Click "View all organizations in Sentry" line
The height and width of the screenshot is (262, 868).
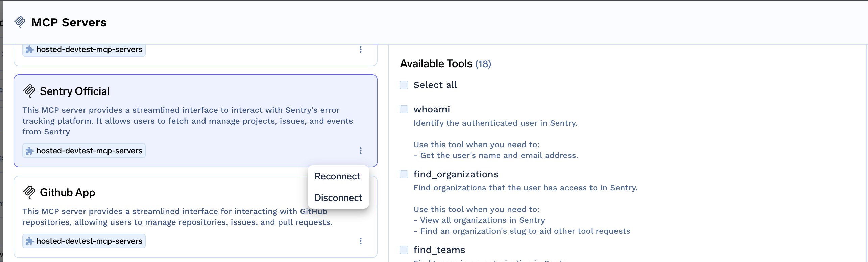pyautogui.click(x=479, y=220)
